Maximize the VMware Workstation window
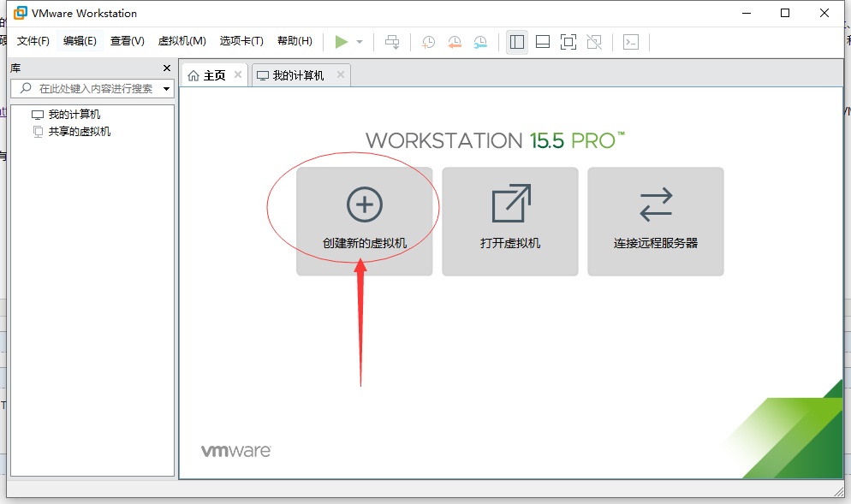The width and height of the screenshot is (851, 504). [x=785, y=13]
